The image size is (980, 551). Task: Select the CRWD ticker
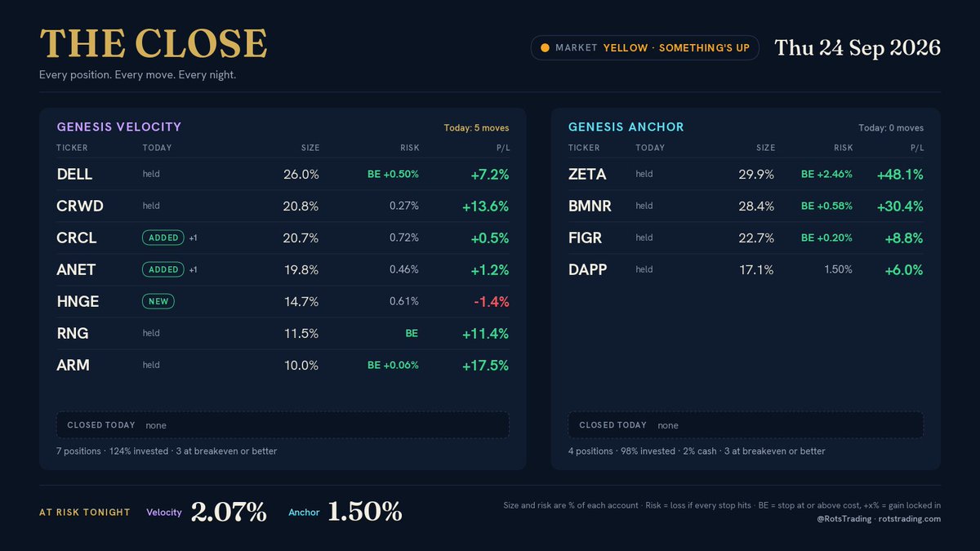coord(80,206)
